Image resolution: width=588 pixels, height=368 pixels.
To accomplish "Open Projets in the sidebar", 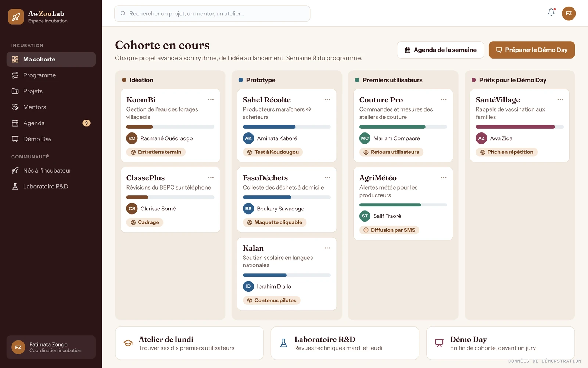I will (51, 91).
